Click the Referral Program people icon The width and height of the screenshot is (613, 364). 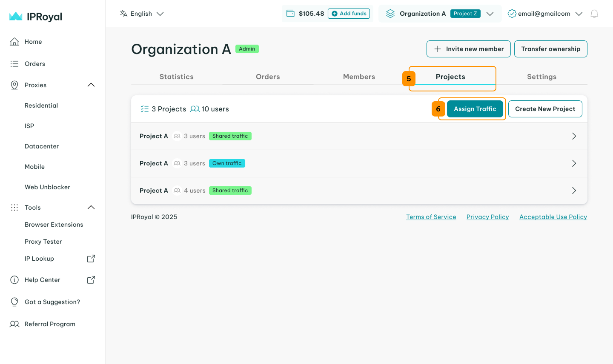point(14,324)
